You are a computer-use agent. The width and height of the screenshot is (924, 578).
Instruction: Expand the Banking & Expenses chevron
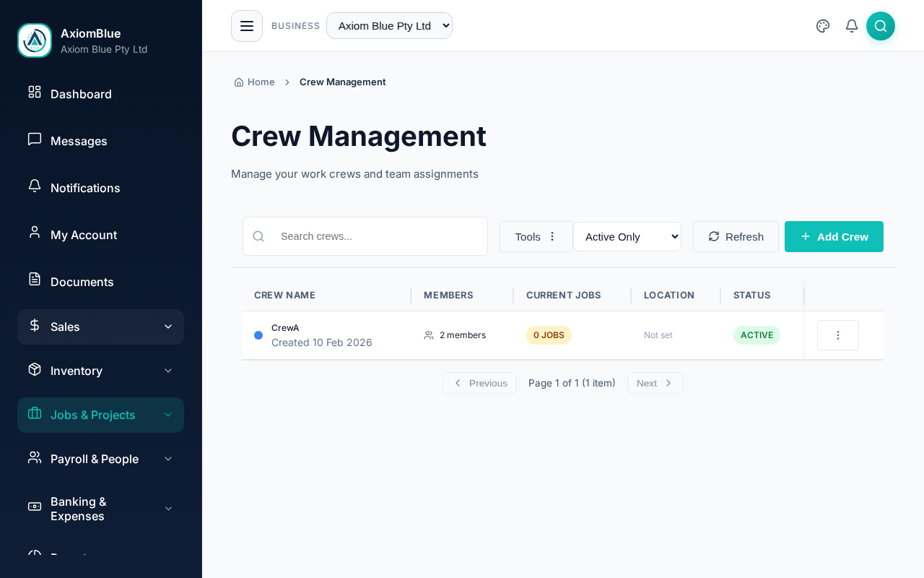tap(168, 509)
